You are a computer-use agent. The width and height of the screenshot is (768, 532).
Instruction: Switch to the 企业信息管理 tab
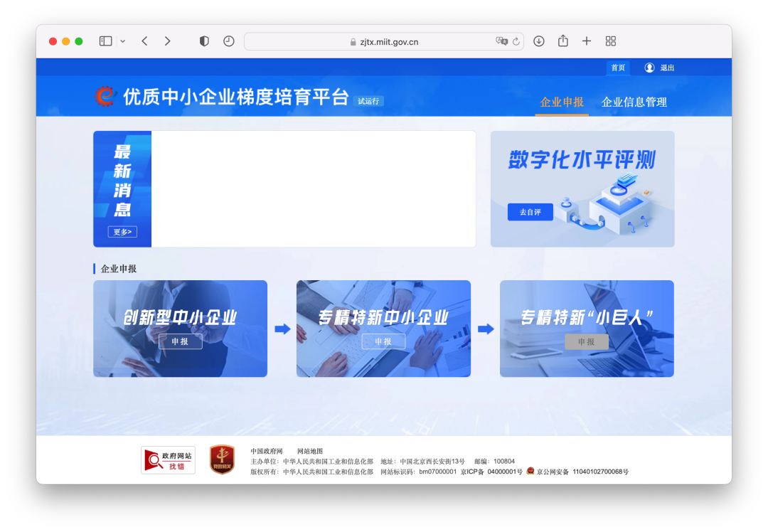pos(634,102)
